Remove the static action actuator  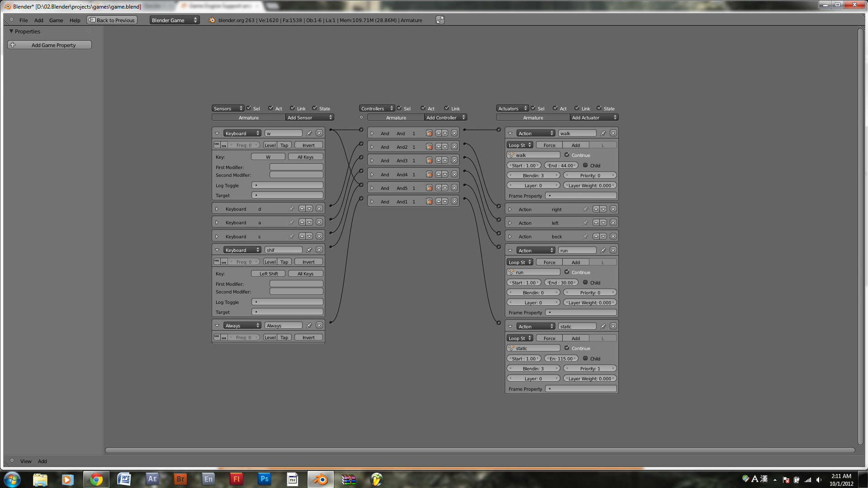pos(613,326)
